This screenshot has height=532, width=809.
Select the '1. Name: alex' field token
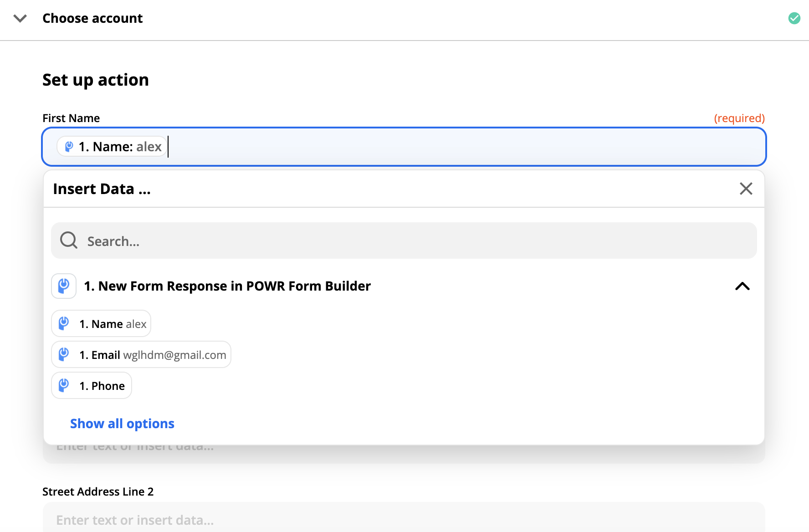[x=112, y=146]
